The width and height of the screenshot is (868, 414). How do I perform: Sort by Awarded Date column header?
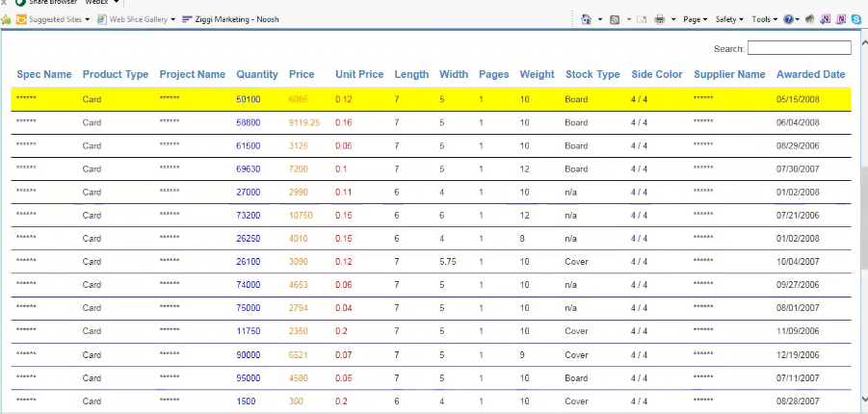pos(810,74)
